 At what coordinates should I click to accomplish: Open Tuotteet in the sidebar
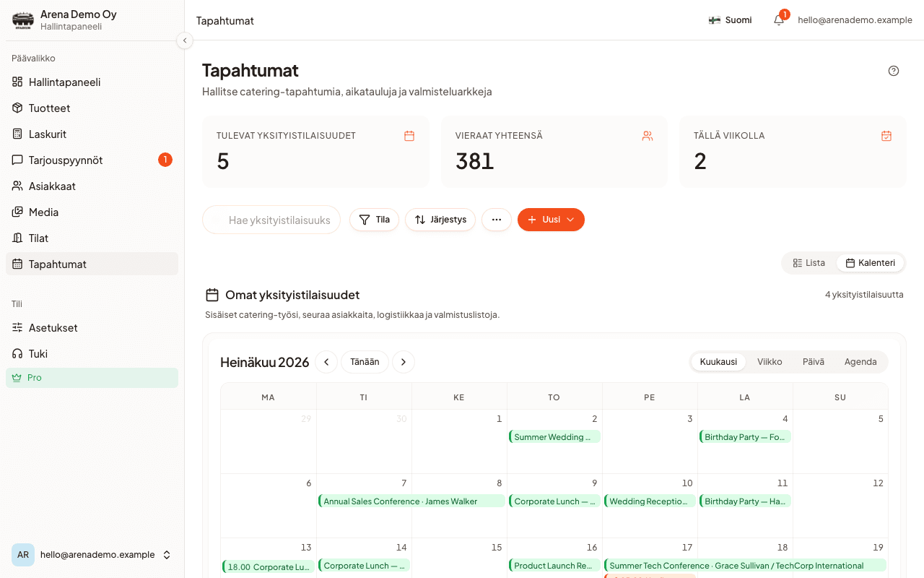92,108
